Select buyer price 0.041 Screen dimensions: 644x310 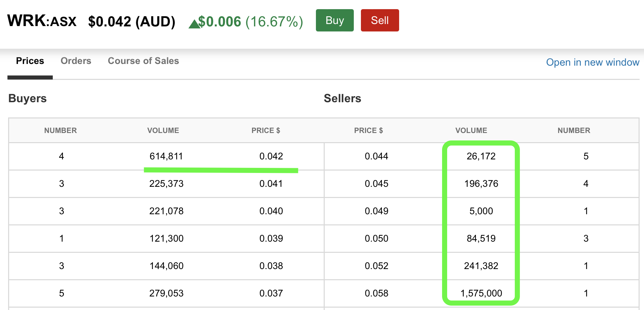271,184
